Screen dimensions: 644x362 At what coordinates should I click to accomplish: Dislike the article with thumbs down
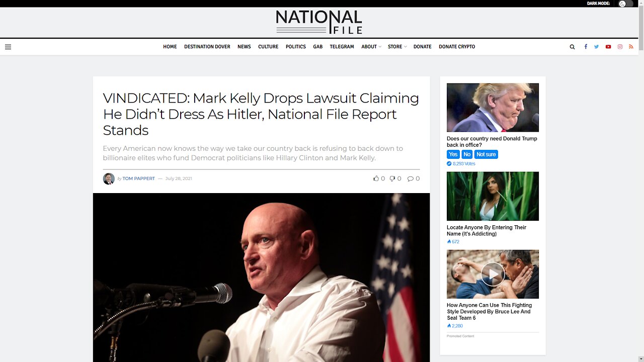(x=392, y=178)
